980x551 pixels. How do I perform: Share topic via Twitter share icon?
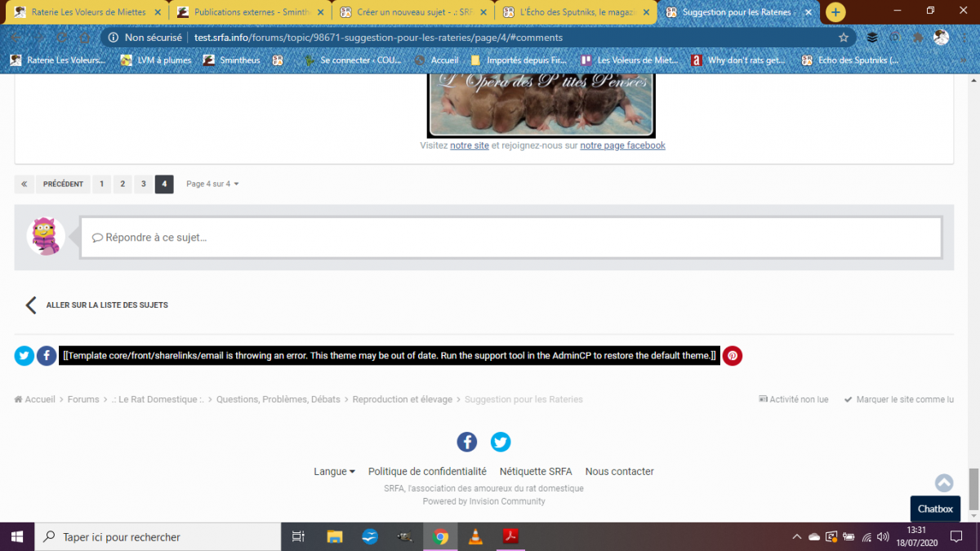coord(24,356)
